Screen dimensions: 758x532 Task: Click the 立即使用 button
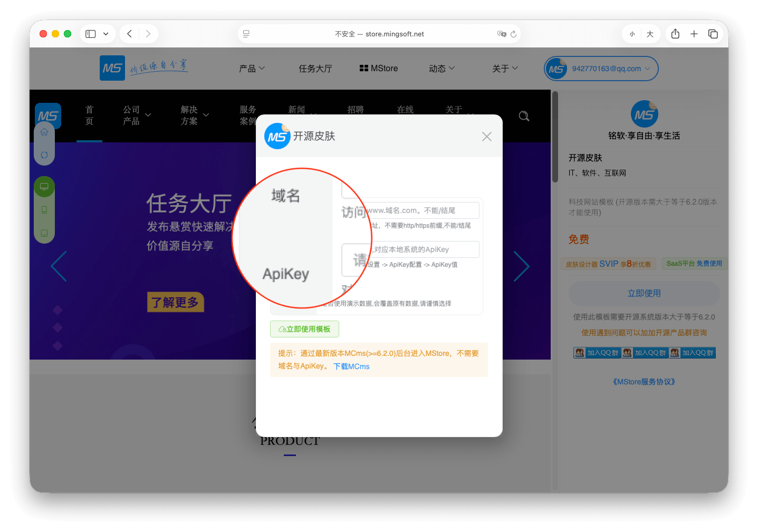tap(644, 294)
